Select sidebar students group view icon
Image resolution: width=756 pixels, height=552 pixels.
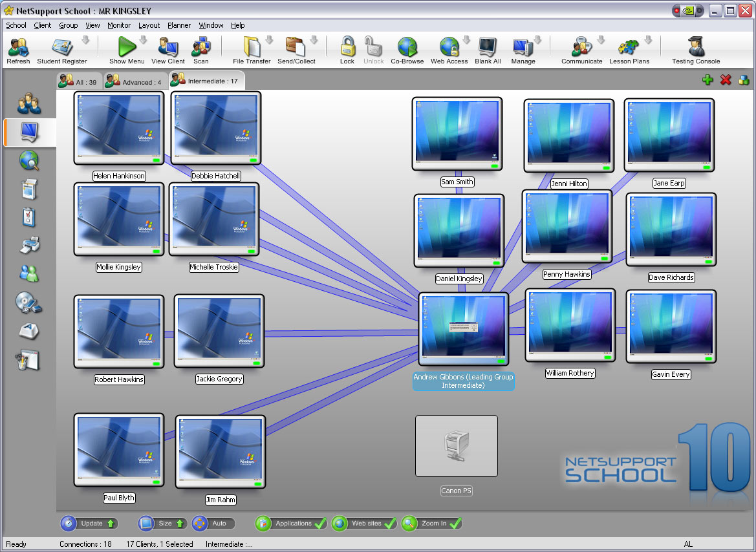click(x=29, y=103)
